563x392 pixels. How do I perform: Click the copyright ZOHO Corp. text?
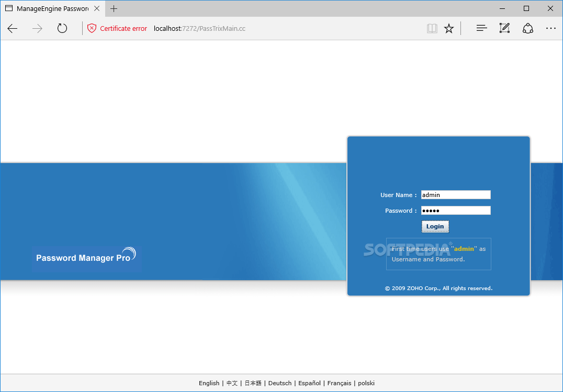(x=438, y=288)
